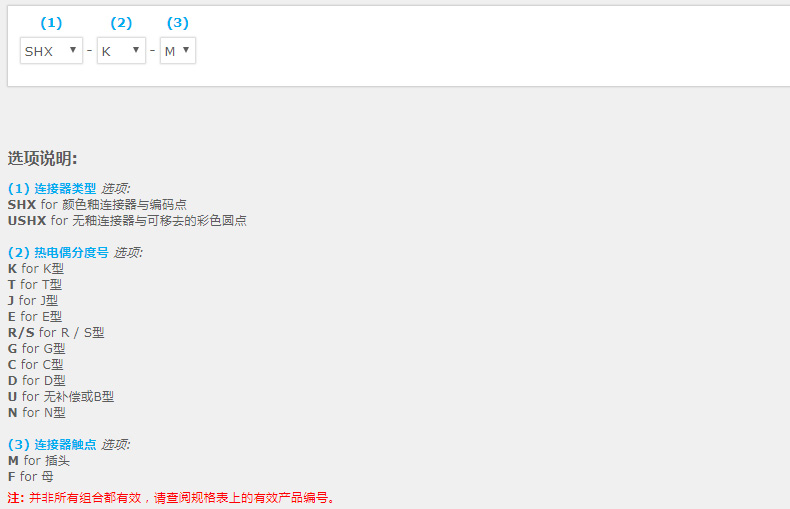Click the 'U for 无补偿或B型' line
Viewport: 790px width, 509px height.
click(61, 396)
